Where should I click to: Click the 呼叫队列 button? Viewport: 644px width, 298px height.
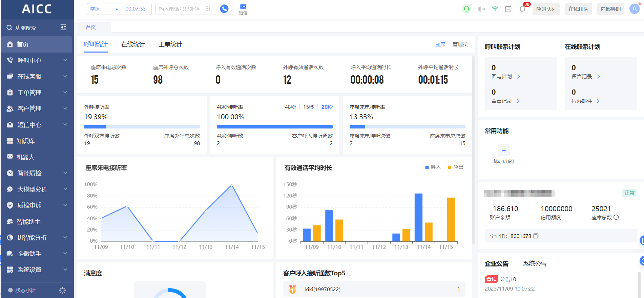click(x=546, y=9)
